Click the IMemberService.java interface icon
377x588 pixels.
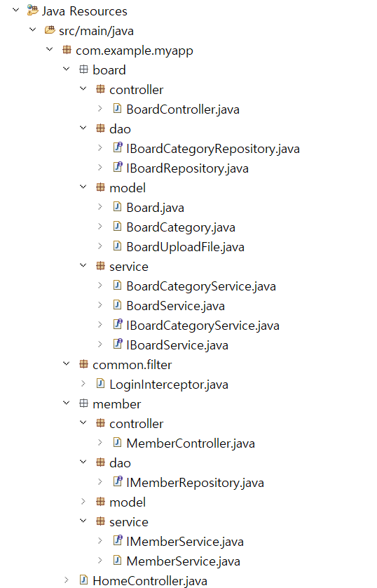[118, 540]
